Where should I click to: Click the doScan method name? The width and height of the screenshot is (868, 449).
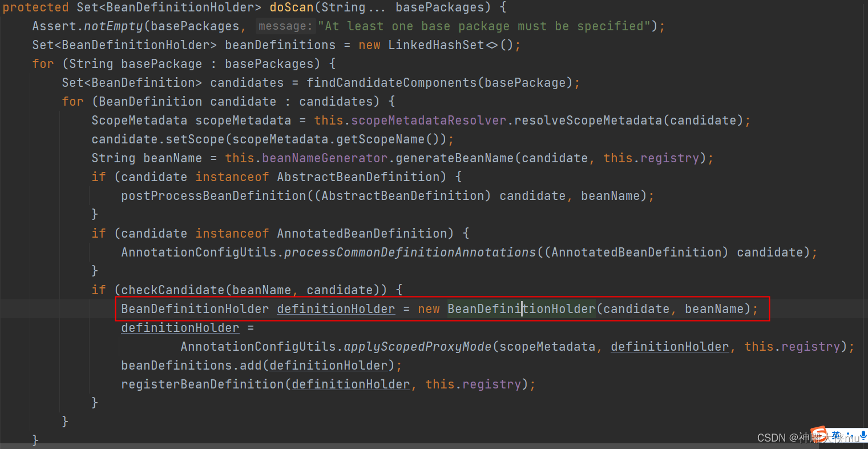pyautogui.click(x=292, y=7)
